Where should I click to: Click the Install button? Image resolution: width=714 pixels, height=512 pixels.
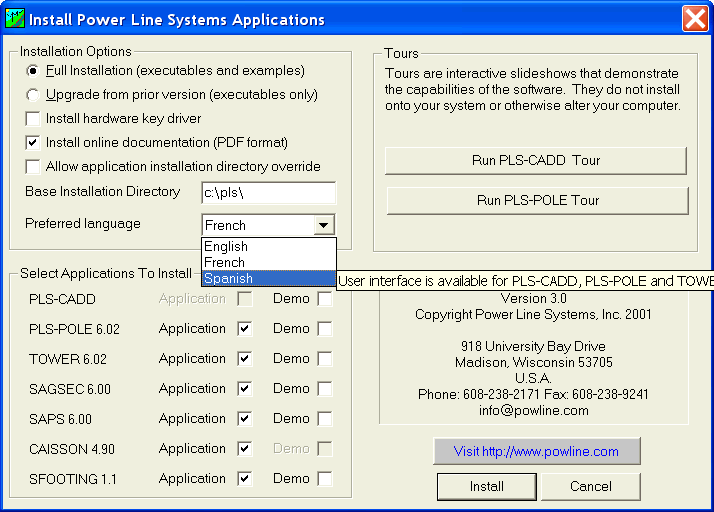tap(486, 486)
